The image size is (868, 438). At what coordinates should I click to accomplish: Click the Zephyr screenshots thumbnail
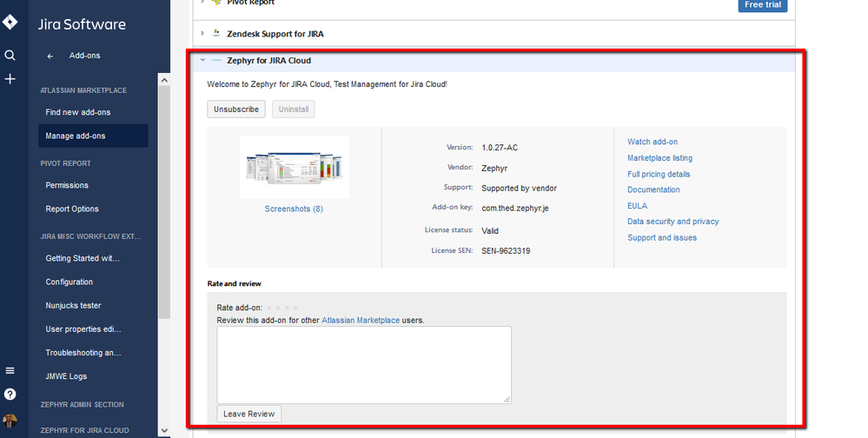tap(294, 167)
